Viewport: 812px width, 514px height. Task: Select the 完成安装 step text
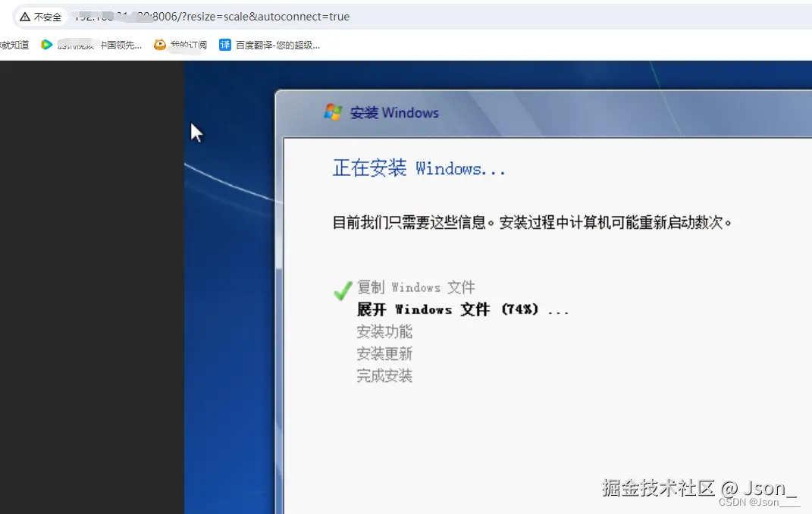384,376
